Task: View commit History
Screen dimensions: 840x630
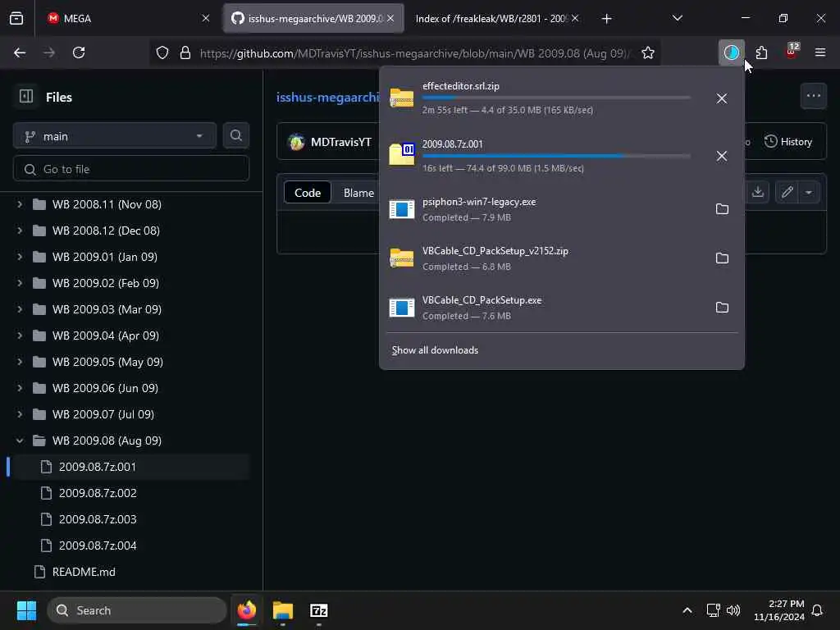Action: (x=788, y=142)
